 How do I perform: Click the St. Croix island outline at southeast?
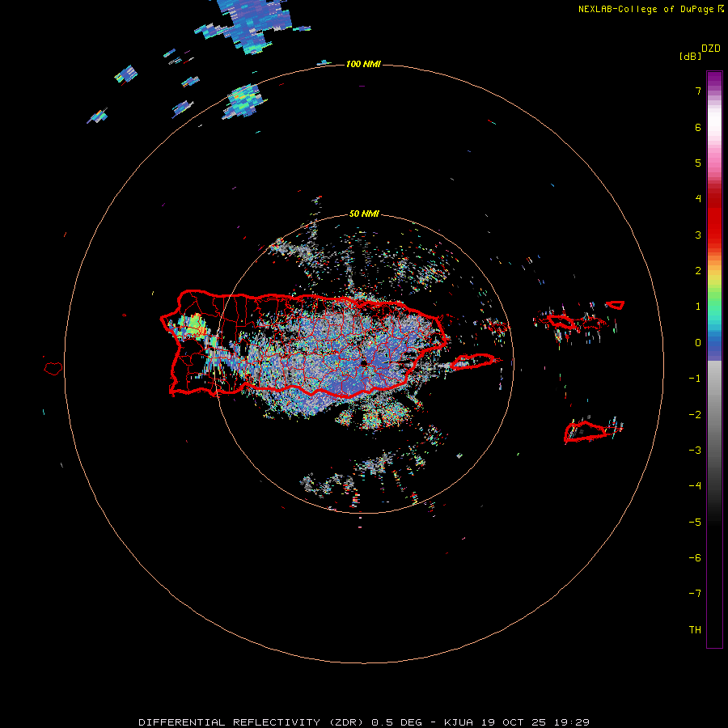586,432
